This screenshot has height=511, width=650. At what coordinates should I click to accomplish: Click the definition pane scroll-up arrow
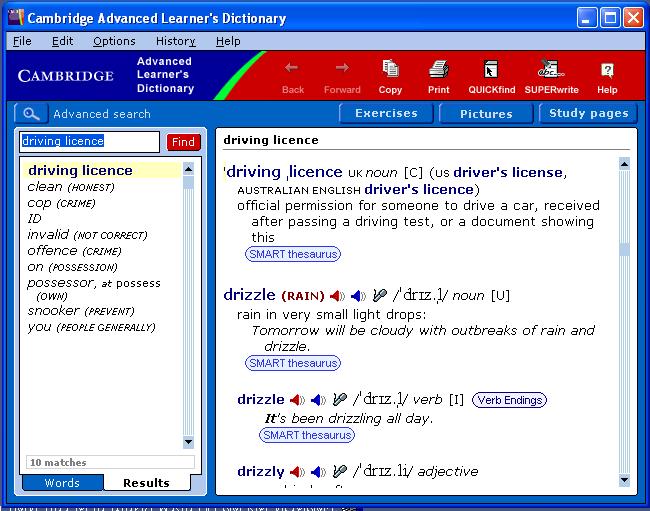click(x=624, y=164)
